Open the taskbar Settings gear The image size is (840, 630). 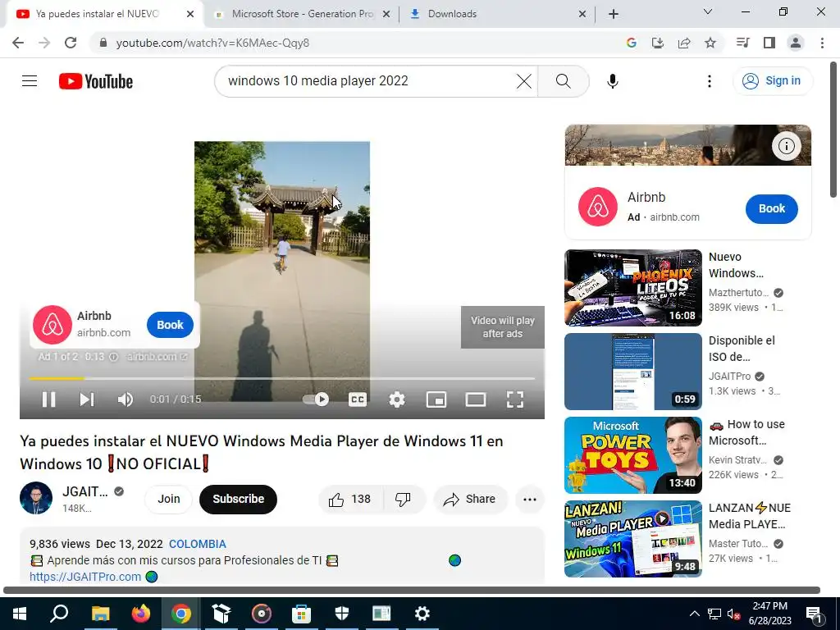[x=422, y=614]
